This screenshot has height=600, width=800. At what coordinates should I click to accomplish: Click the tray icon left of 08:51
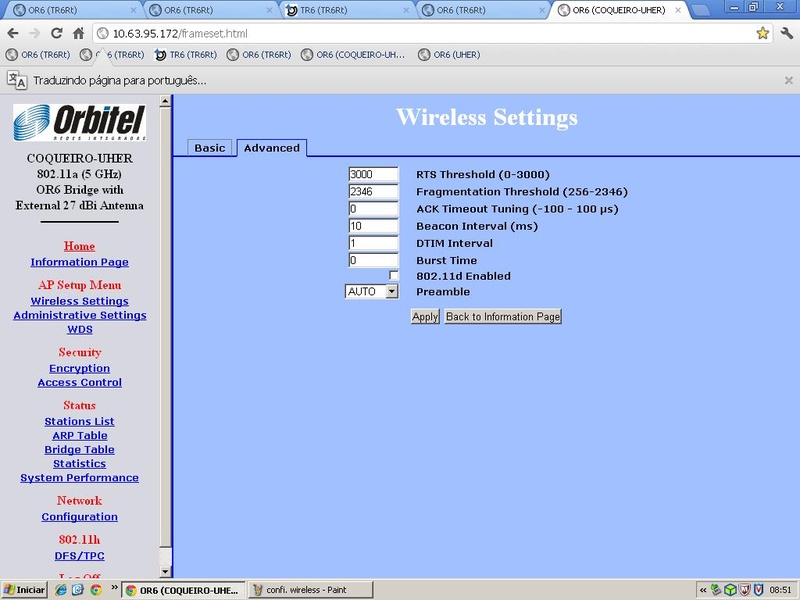[759, 590]
